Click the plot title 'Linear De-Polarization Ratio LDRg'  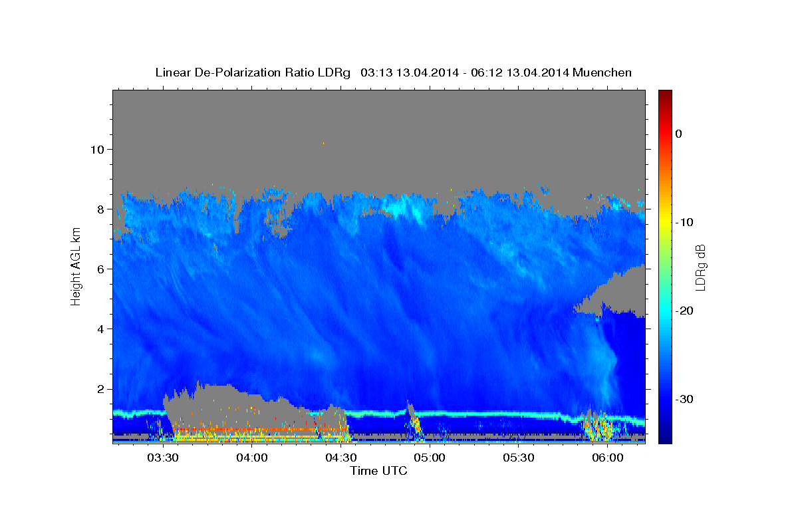tap(253, 72)
